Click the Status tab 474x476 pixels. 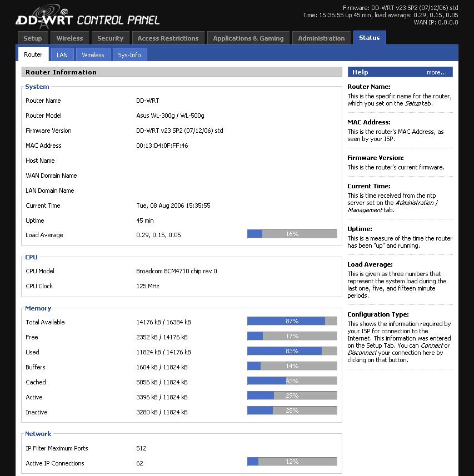click(x=369, y=38)
